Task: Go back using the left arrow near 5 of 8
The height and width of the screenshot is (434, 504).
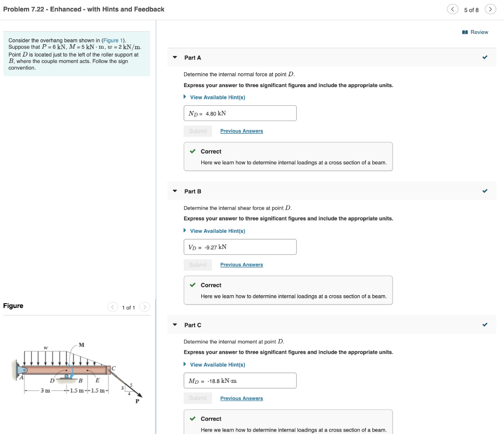Action: [452, 9]
